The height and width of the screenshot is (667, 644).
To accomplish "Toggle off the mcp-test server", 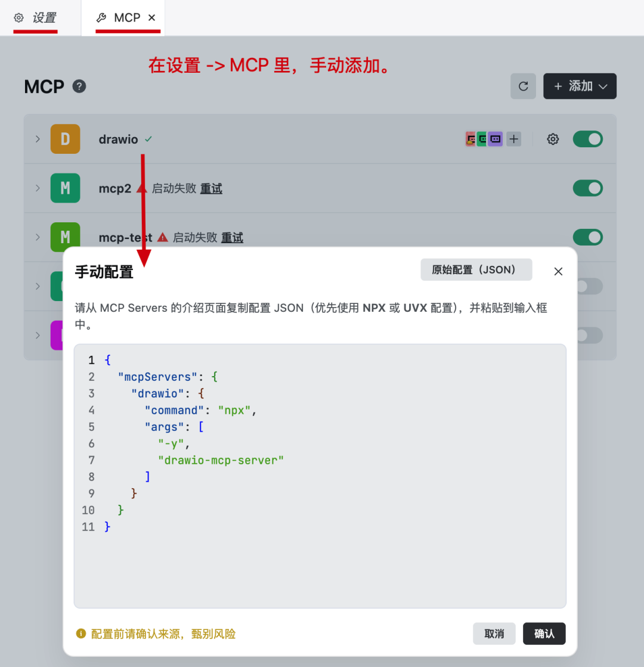I will 588,237.
